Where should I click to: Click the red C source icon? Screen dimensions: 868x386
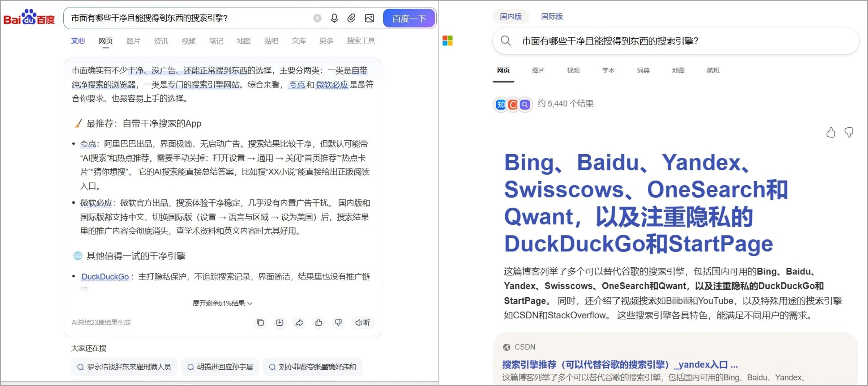[513, 105]
